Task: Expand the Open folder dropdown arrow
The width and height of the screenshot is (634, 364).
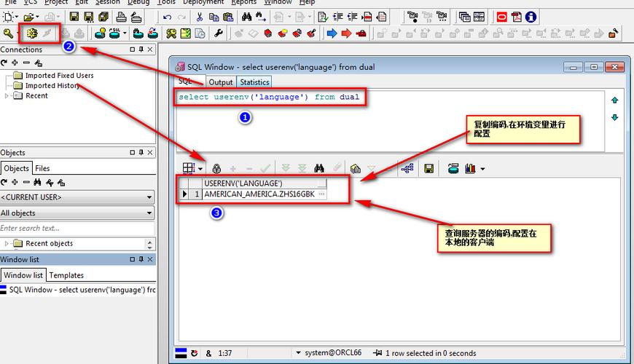Action: coord(38,17)
